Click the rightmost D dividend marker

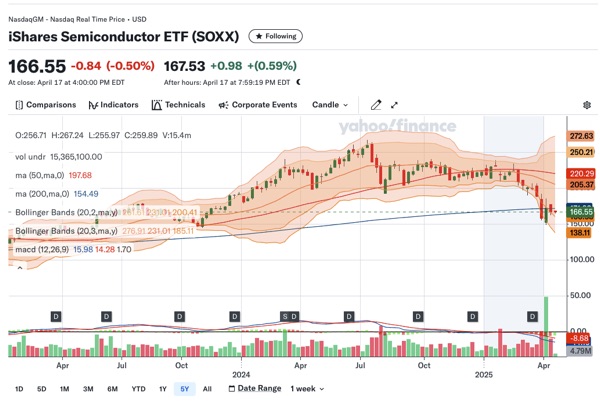532,316
